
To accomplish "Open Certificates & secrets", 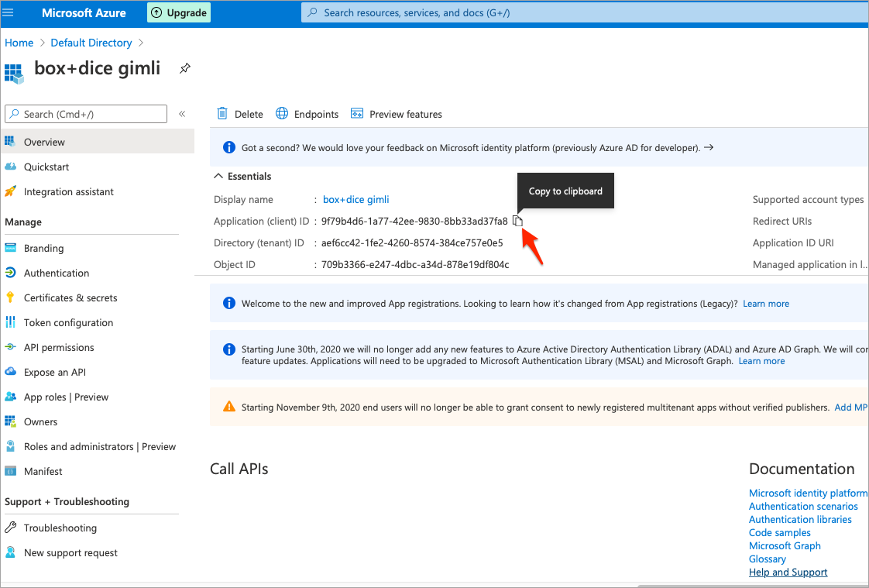I will coord(70,297).
